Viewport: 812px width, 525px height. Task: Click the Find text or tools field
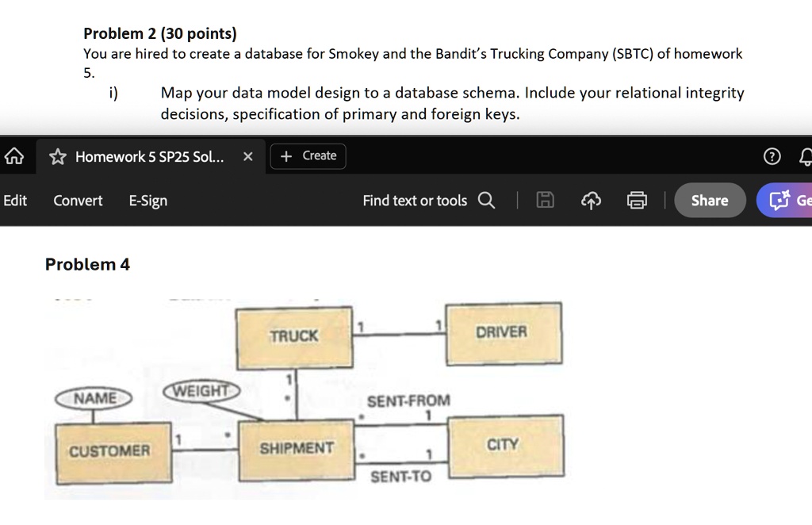tap(416, 201)
